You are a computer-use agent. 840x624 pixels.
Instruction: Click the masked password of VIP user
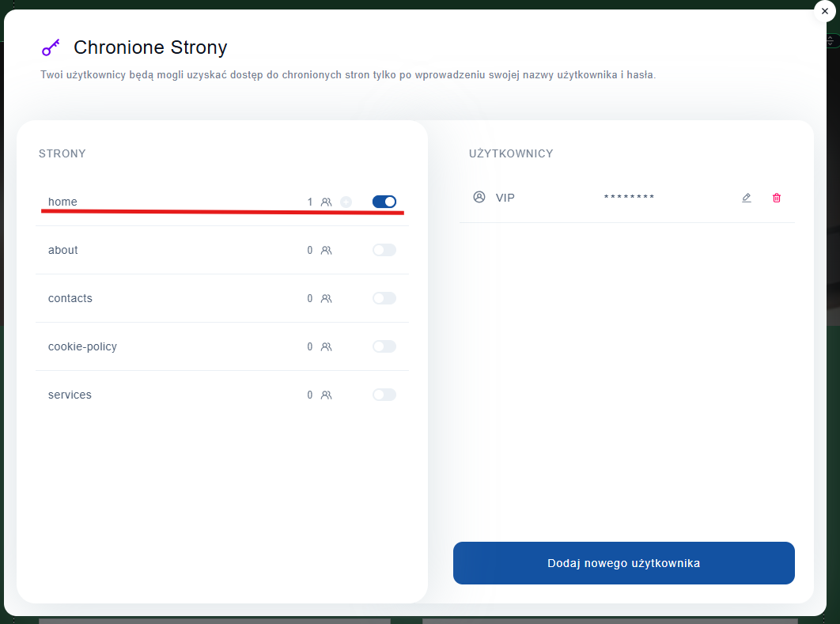[x=629, y=198]
